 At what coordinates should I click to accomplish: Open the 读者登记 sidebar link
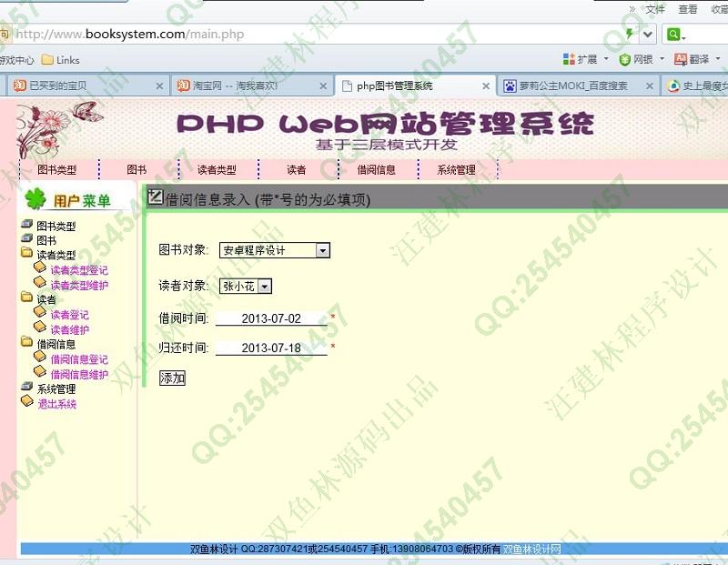pos(70,315)
